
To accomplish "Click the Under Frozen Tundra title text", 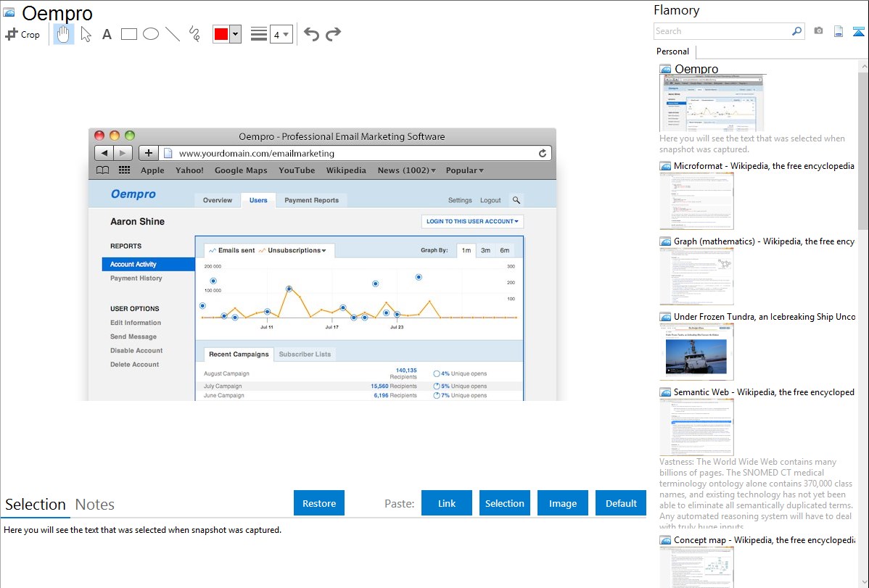I will point(765,316).
